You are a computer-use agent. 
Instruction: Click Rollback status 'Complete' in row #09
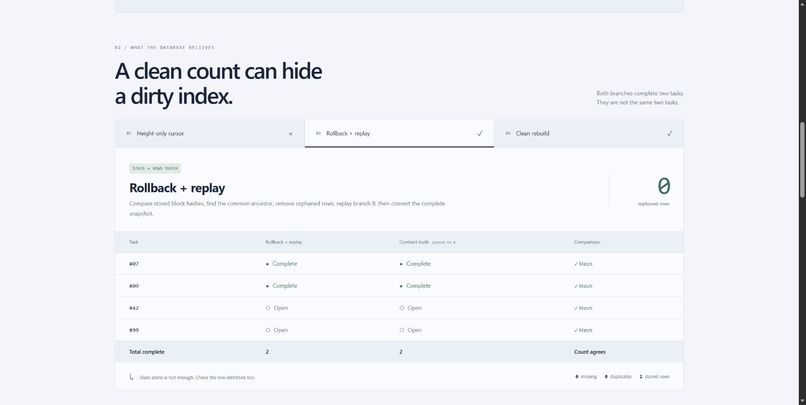click(x=282, y=286)
